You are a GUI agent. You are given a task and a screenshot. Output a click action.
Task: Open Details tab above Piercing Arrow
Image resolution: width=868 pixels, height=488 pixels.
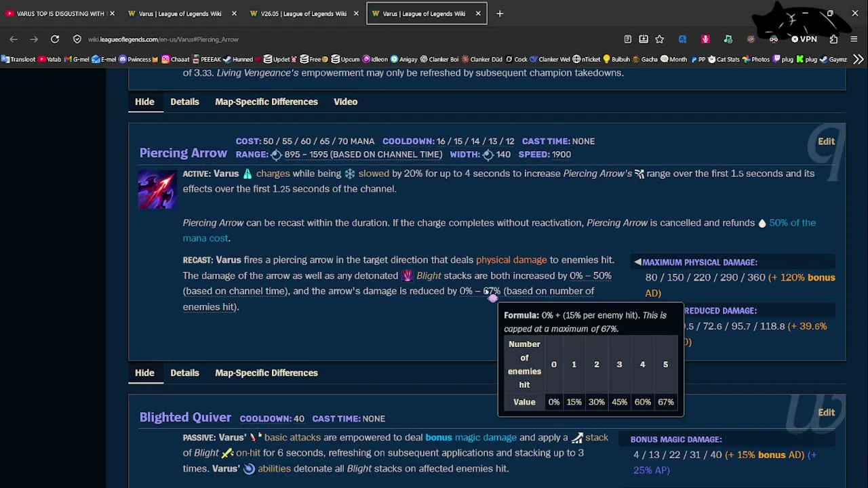coord(184,102)
